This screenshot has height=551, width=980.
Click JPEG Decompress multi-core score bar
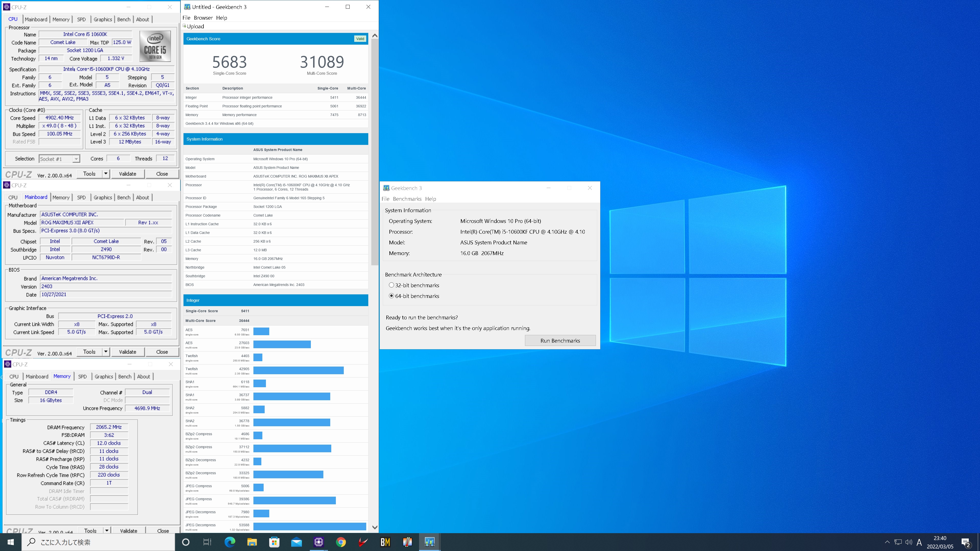point(310,526)
